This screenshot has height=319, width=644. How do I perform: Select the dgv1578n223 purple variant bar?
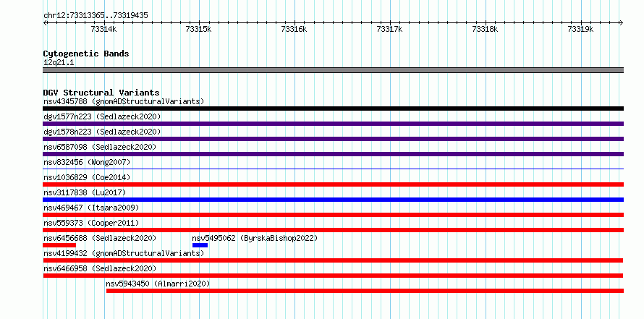333,139
